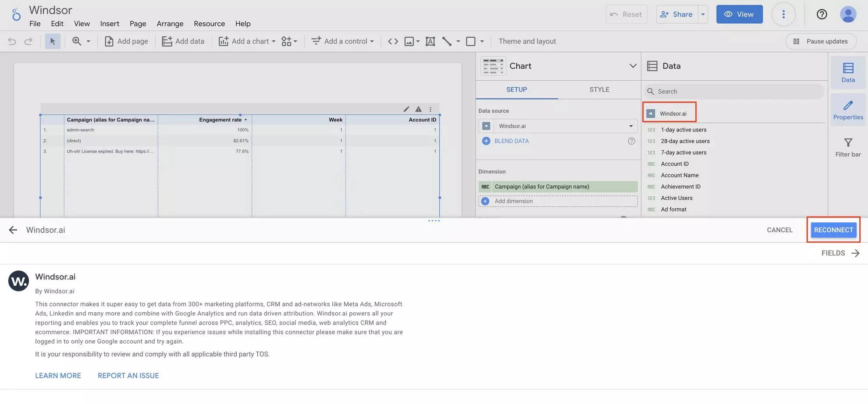This screenshot has width=868, height=404.
Task: Switch to View mode
Action: point(740,14)
